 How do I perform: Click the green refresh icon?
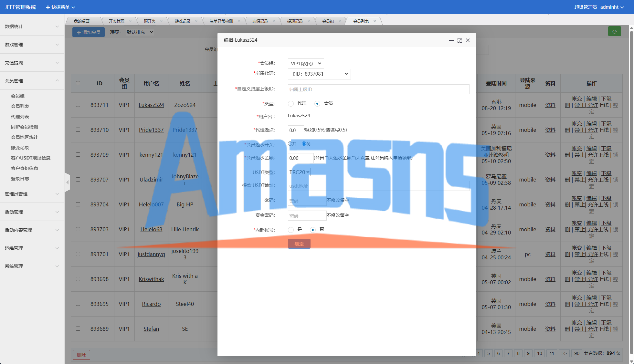click(x=614, y=32)
